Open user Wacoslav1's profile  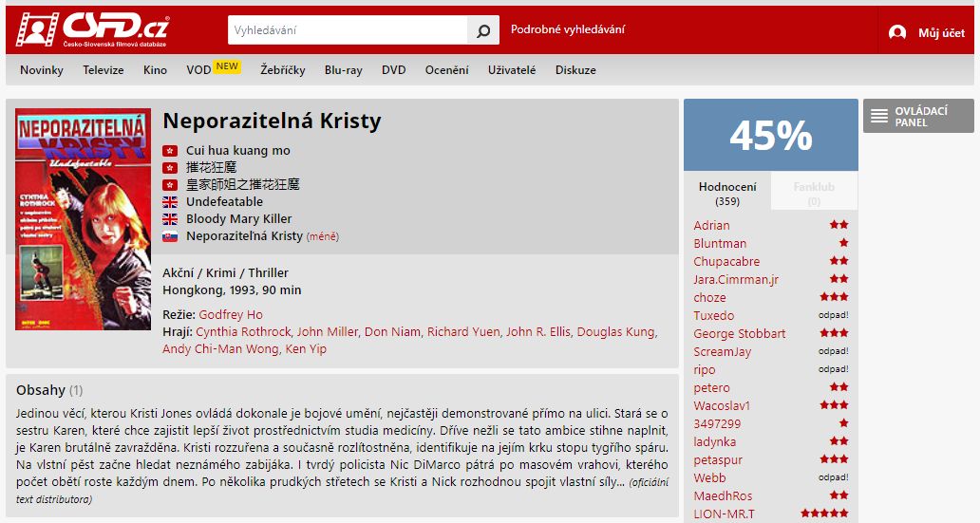722,406
